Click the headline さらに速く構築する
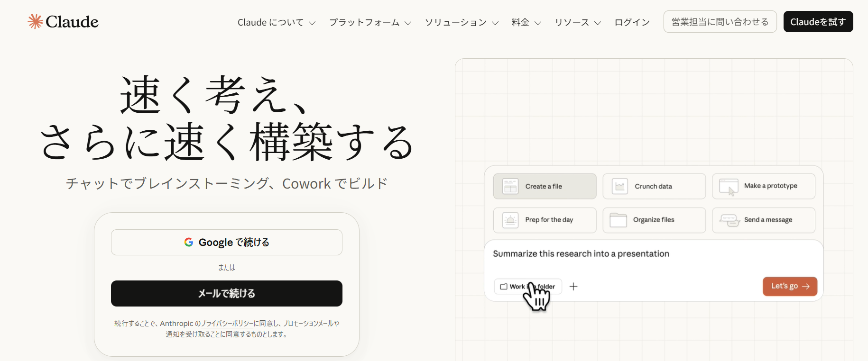The width and height of the screenshot is (868, 361). coord(227,142)
